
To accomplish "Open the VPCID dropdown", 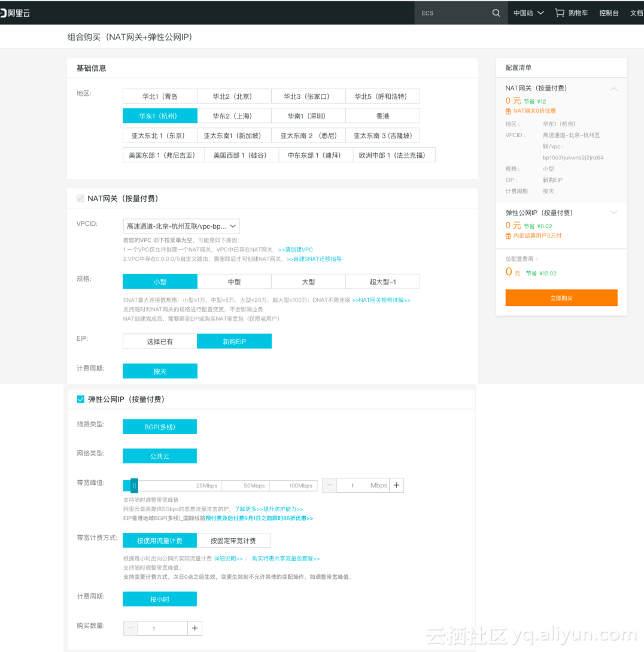I will pyautogui.click(x=181, y=226).
